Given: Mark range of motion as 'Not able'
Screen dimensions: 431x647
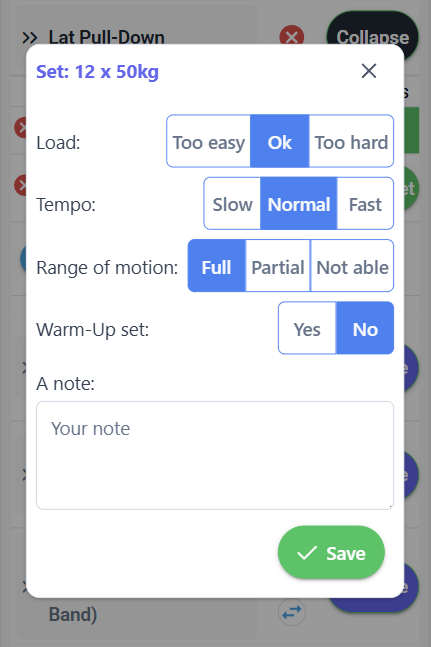Looking at the screenshot, I should point(352,266).
